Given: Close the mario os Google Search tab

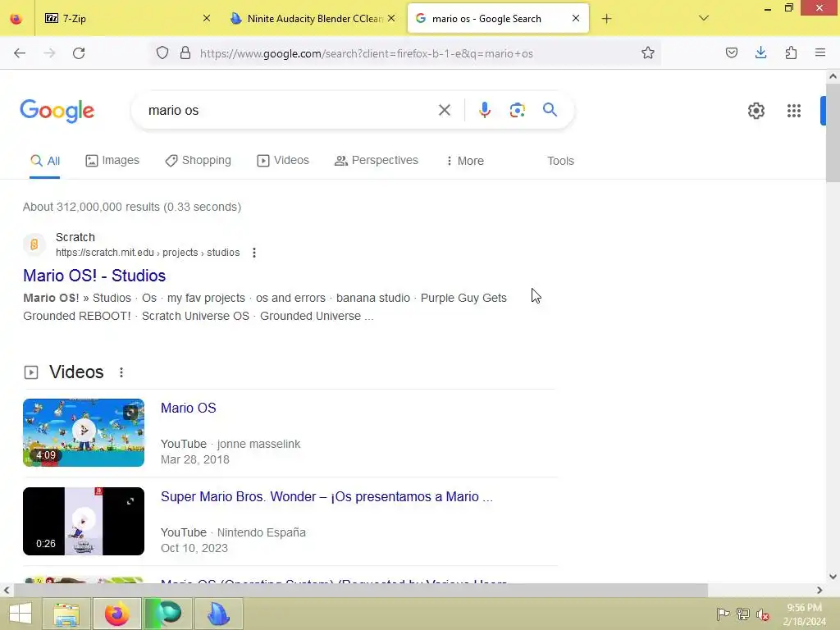Looking at the screenshot, I should click(576, 18).
